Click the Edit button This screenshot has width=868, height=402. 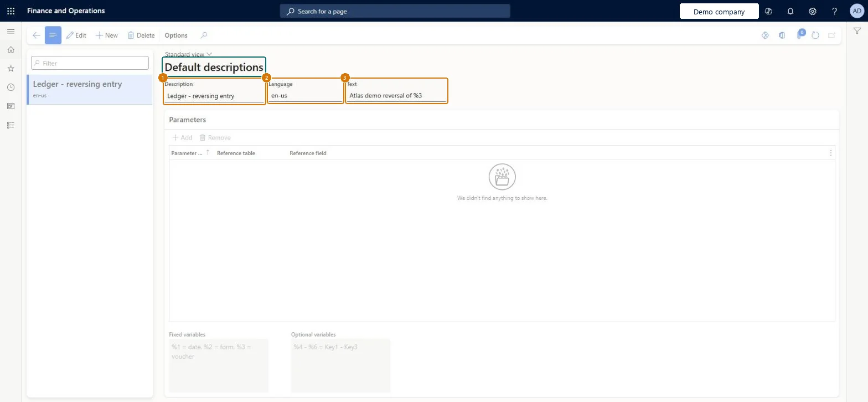coord(76,35)
